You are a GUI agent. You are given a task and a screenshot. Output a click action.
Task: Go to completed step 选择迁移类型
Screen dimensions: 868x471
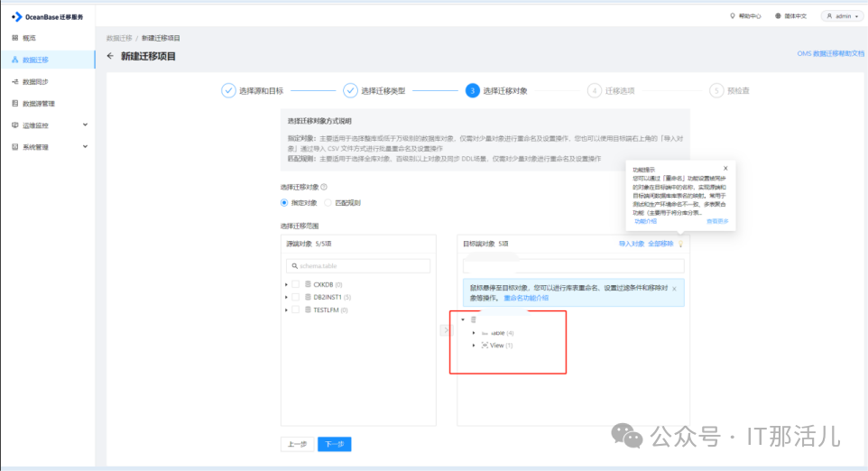(x=374, y=91)
